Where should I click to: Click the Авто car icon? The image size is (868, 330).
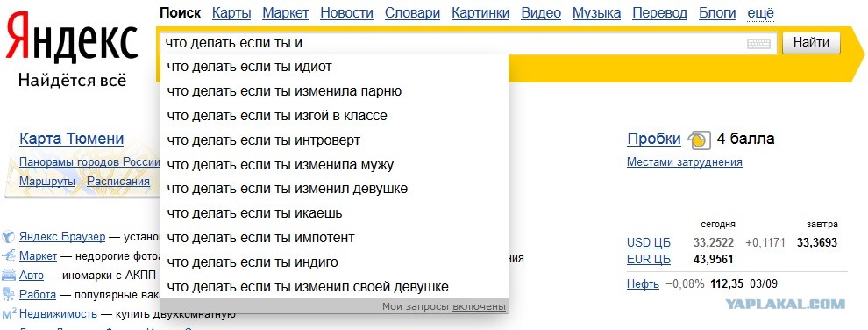click(x=8, y=276)
